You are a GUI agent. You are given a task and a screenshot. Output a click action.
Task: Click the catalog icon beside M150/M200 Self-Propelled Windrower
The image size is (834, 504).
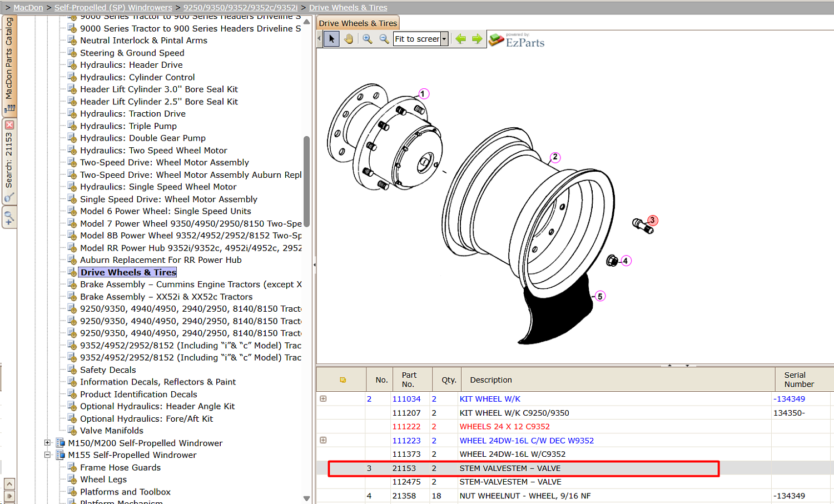coord(61,443)
